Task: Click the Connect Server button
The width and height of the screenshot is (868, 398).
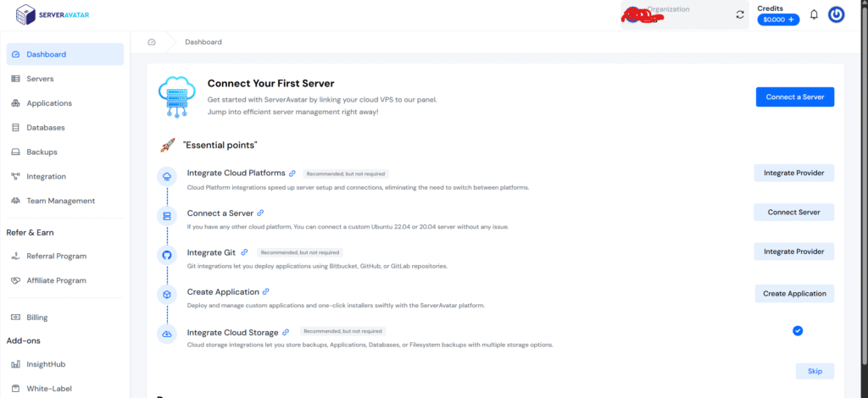Action: 793,213
